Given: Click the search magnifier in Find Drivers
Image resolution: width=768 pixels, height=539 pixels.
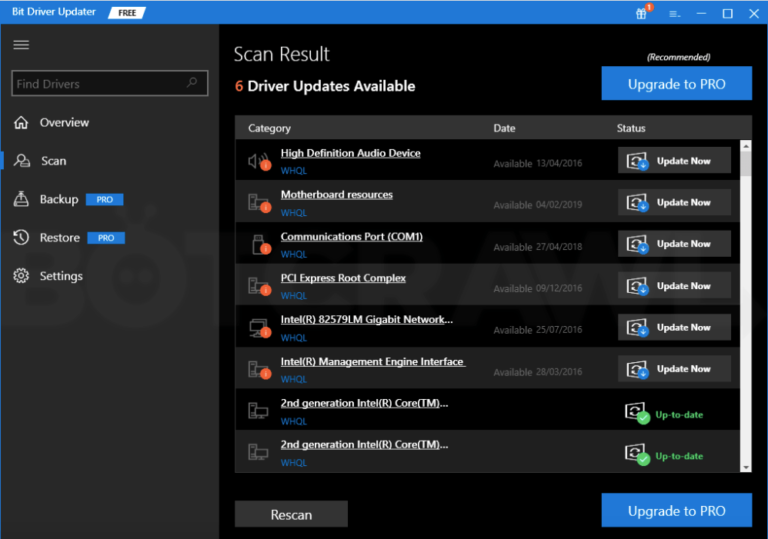Looking at the screenshot, I should 192,82.
